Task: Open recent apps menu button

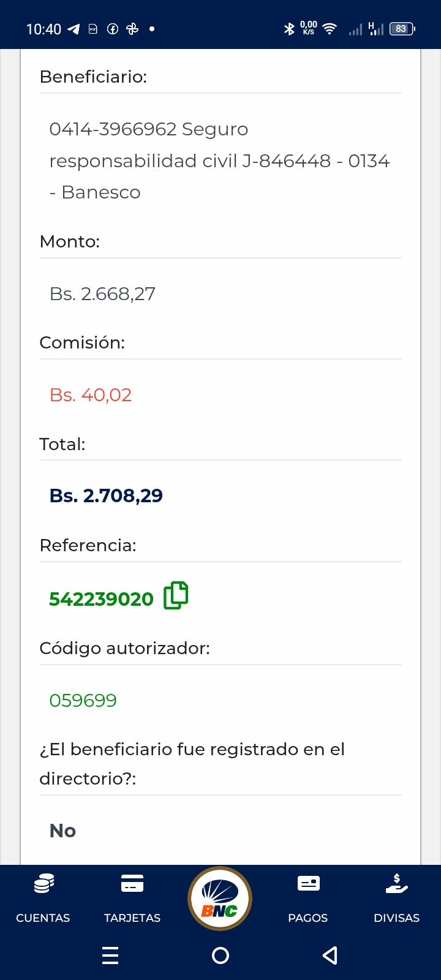Action: [110, 956]
